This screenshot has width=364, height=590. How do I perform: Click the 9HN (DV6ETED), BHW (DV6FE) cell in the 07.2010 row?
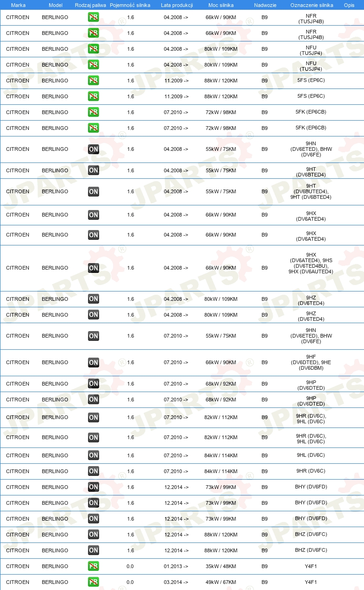[311, 336]
